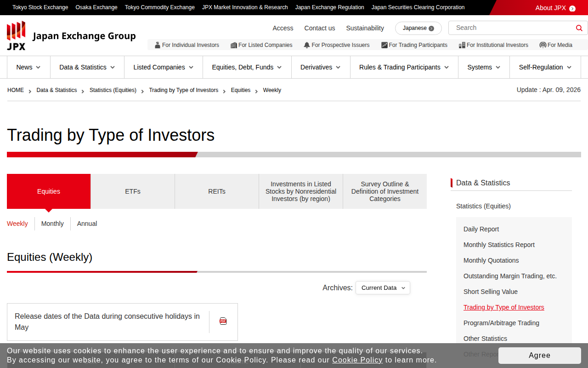Open For Trading Participants link
The width and height of the screenshot is (588, 368).
coord(414,45)
